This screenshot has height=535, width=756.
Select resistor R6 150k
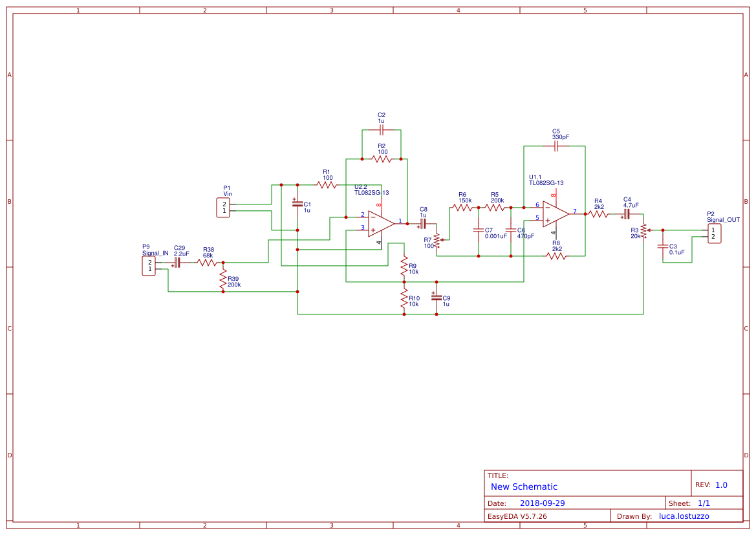pos(462,208)
